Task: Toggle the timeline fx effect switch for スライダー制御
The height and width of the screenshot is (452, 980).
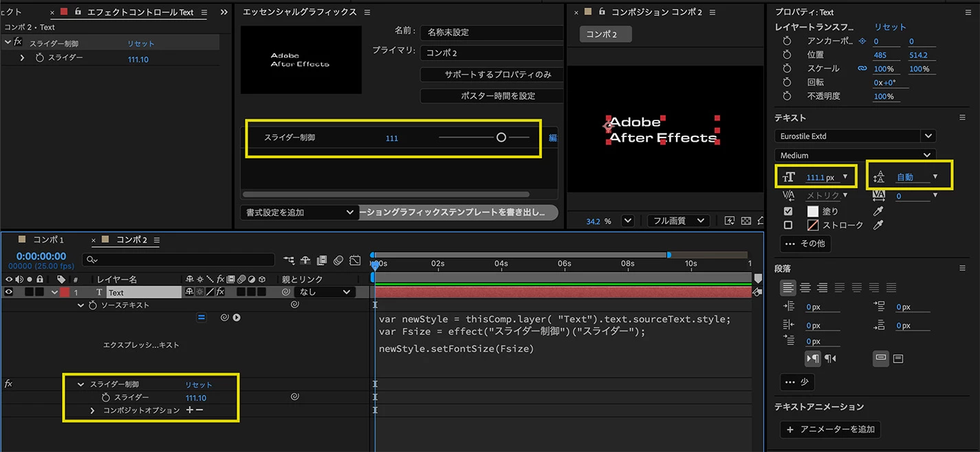Action: [9, 384]
